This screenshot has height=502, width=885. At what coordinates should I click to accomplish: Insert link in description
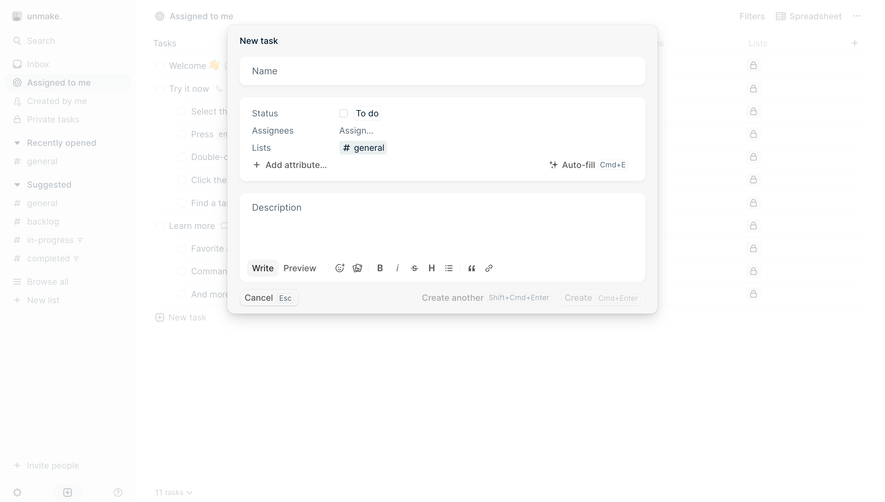click(x=489, y=268)
